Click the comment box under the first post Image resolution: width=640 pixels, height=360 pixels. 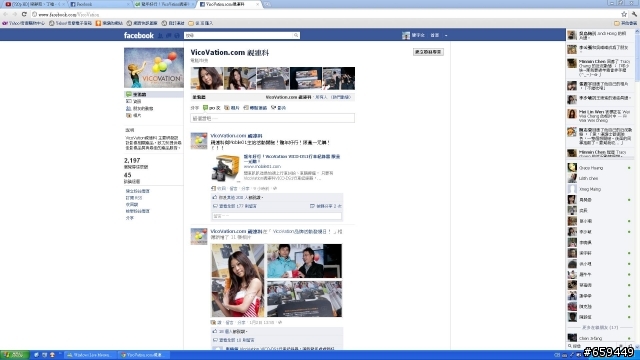tap(277, 216)
